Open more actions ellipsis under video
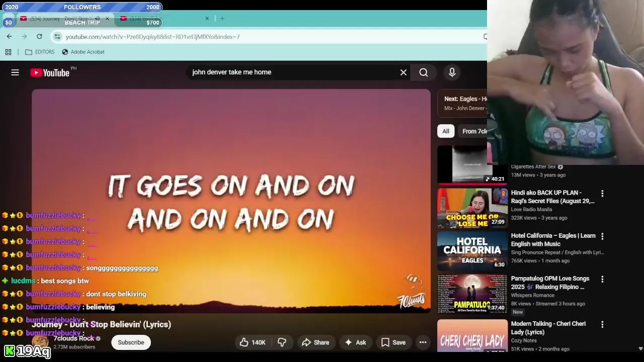 (x=423, y=342)
